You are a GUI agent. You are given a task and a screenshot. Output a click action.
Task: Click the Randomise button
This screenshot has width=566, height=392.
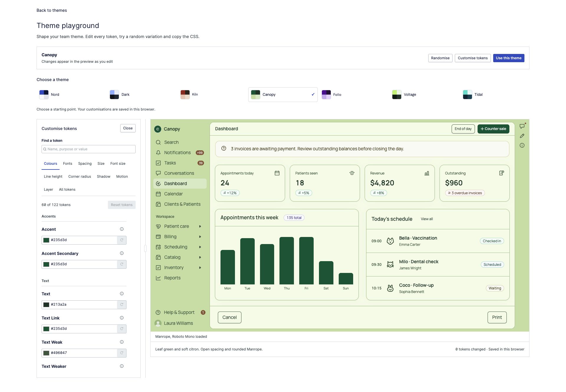440,58
